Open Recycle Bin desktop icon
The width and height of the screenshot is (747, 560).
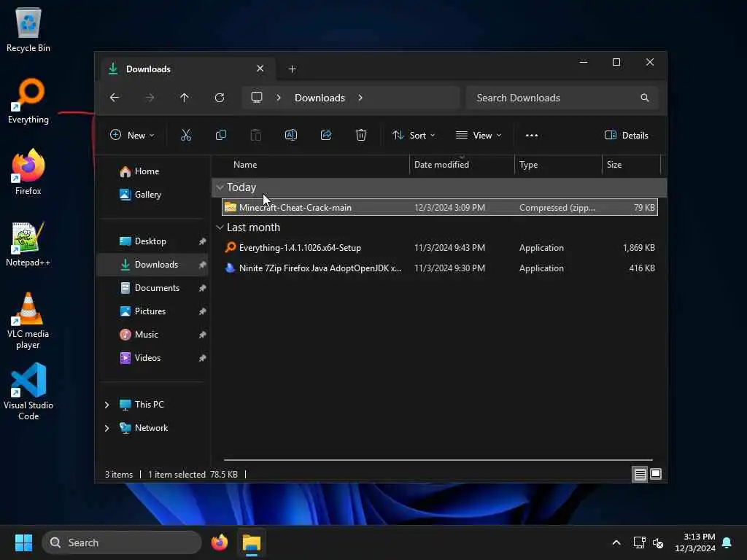pos(28,29)
